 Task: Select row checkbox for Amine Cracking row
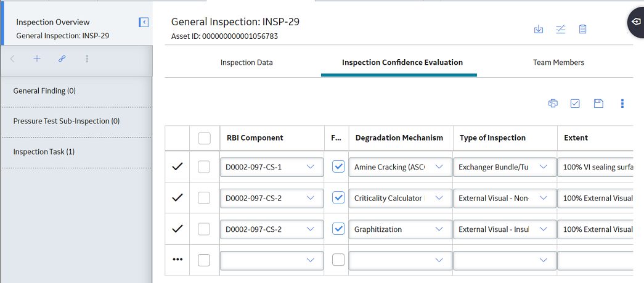pyautogui.click(x=204, y=166)
